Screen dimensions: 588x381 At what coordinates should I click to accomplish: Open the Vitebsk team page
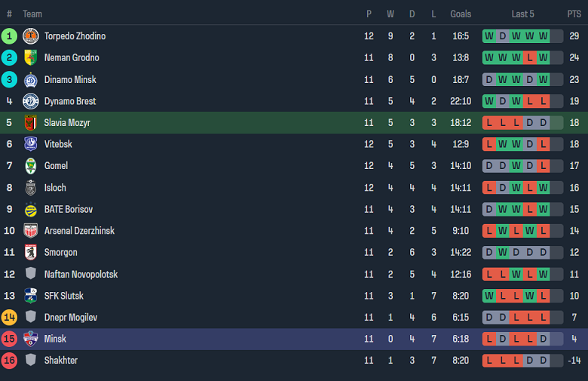(x=57, y=144)
